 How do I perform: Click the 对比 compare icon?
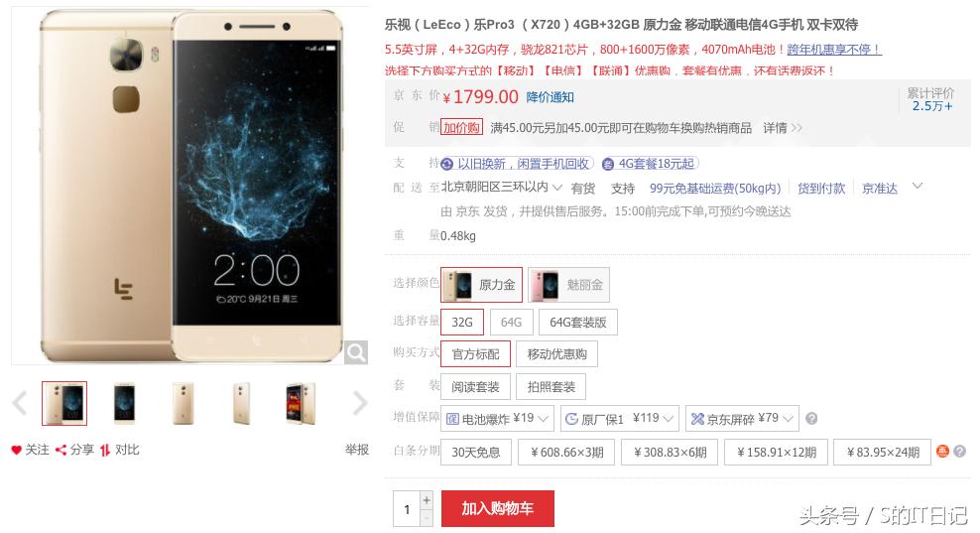click(105, 450)
